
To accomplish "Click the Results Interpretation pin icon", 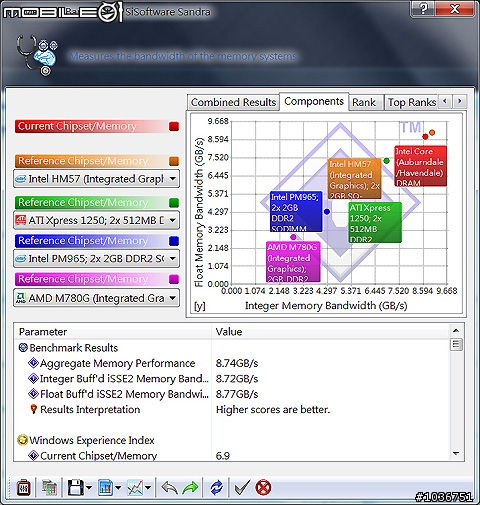I will 33,409.
